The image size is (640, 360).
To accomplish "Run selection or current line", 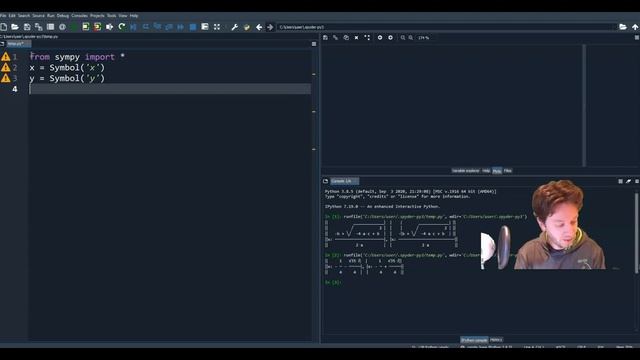I will click(109, 27).
